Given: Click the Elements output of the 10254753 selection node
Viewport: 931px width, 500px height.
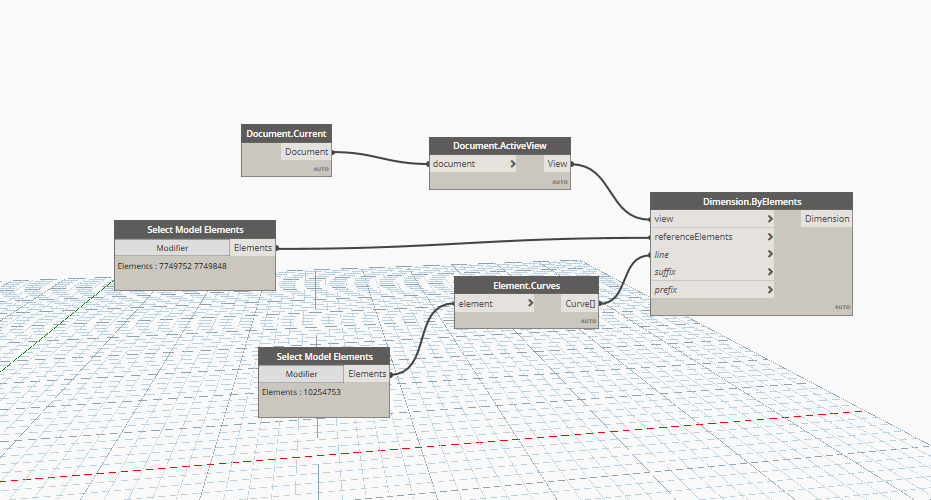Looking at the screenshot, I should pyautogui.click(x=367, y=374).
